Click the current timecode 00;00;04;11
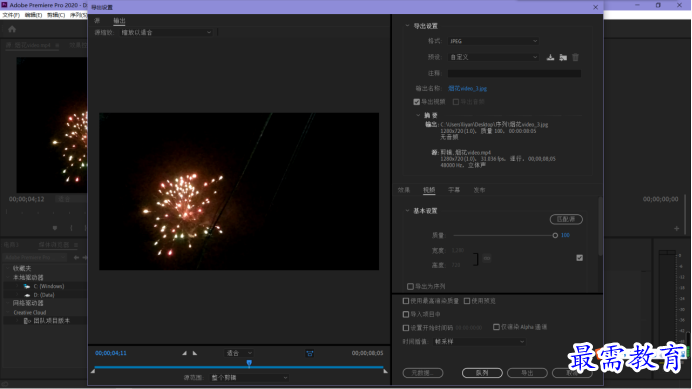Screen dimensions: 692x389 pyautogui.click(x=111, y=353)
